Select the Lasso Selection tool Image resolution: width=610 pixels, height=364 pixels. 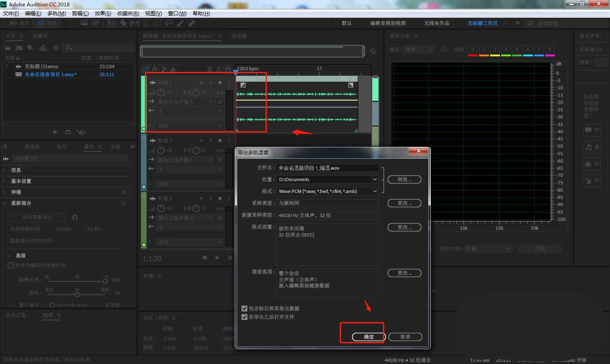[169, 23]
